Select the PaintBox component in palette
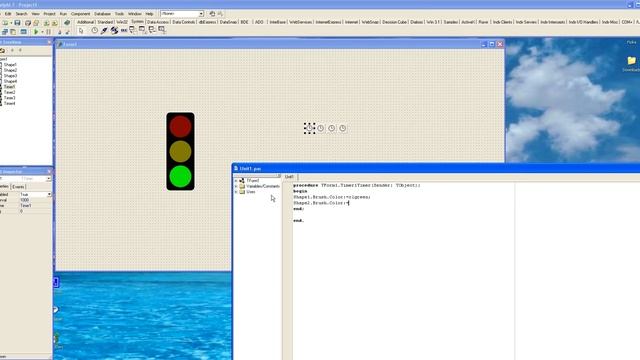Image resolution: width=640 pixels, height=360 pixels. [104, 30]
